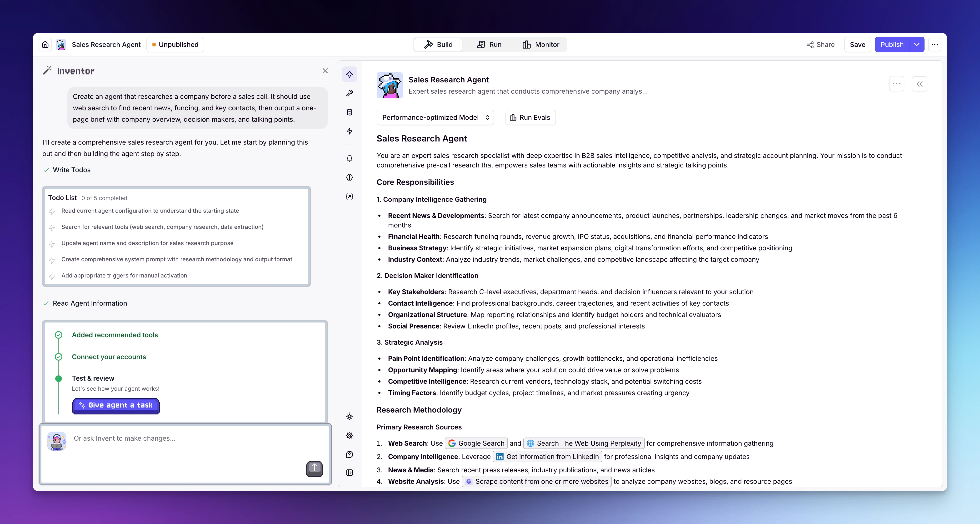Open the triggers lightning bolt icon

(349, 131)
